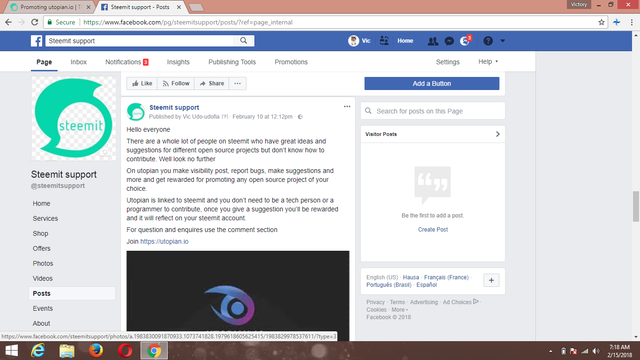This screenshot has height=360, width=640.
Task: Switch language to Português (Brasil)
Action: (x=389, y=285)
